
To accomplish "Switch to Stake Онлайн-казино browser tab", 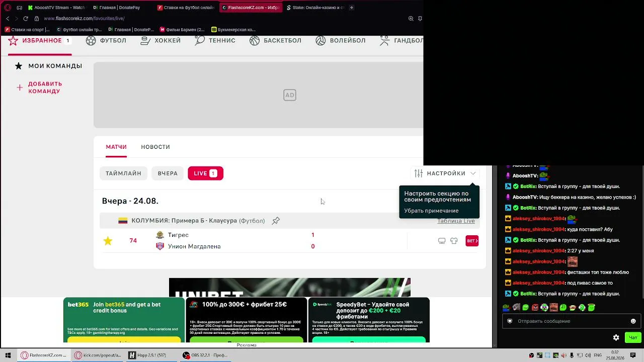I will coord(315,8).
